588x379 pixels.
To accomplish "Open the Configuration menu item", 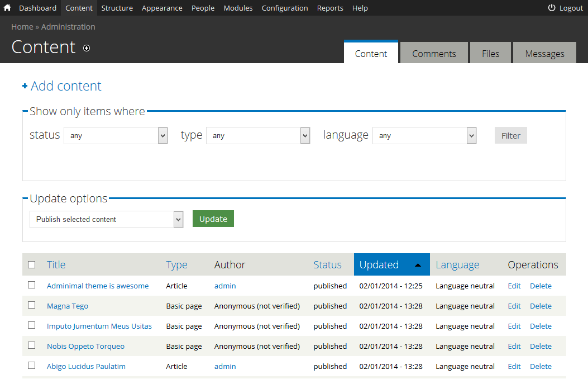I will (x=285, y=8).
